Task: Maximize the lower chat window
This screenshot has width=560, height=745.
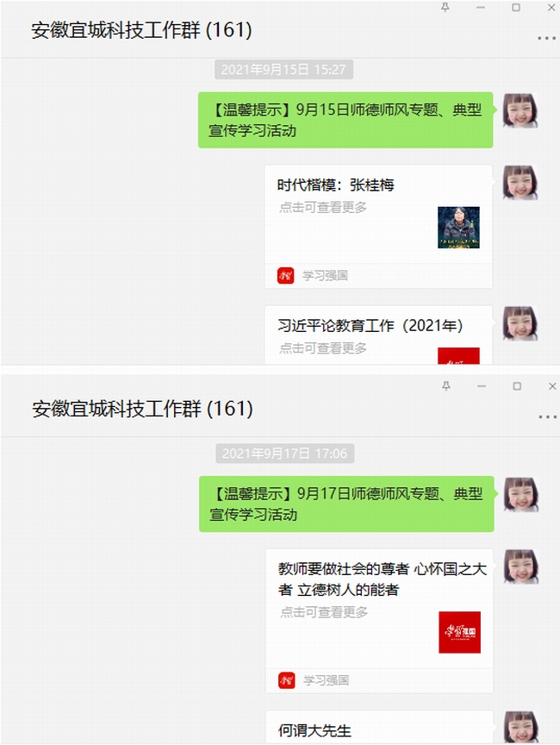Action: [x=517, y=386]
